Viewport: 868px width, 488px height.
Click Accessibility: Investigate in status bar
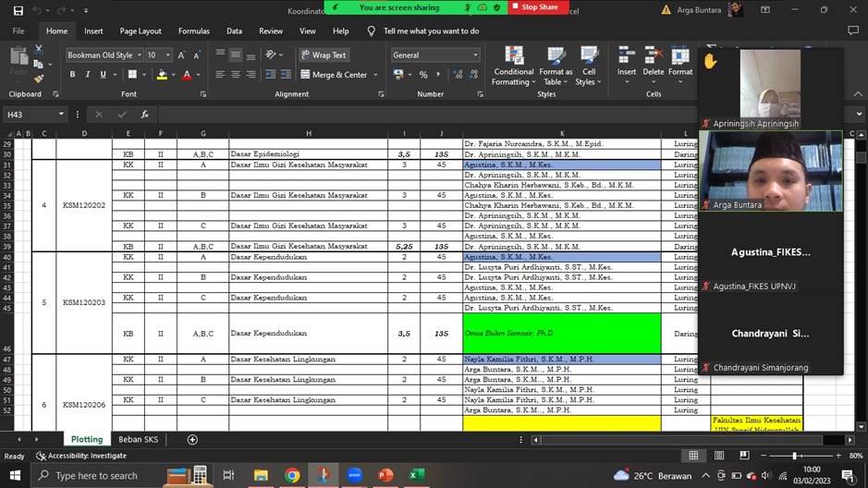pyautogui.click(x=81, y=457)
